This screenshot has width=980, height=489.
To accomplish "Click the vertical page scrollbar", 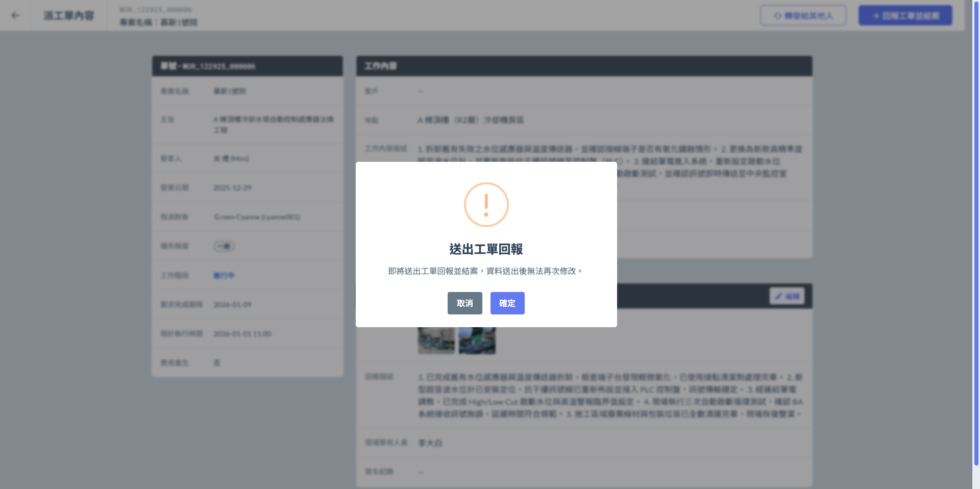I will (x=976, y=235).
